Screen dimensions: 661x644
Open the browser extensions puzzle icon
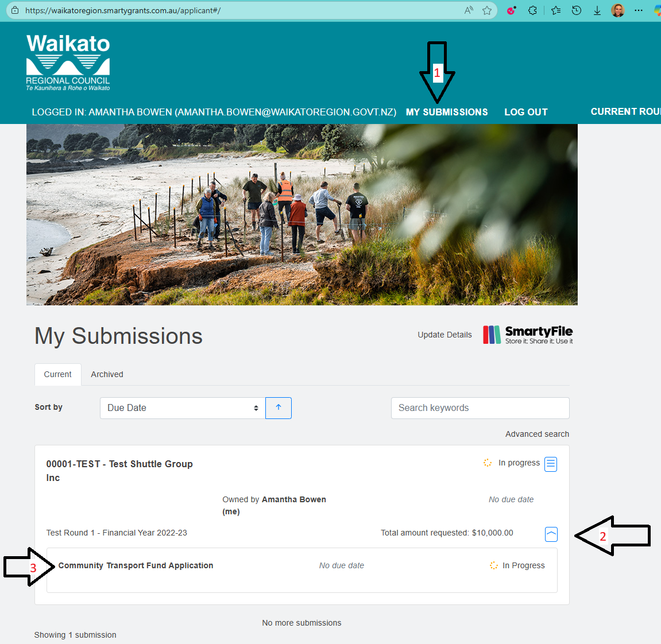tap(532, 10)
